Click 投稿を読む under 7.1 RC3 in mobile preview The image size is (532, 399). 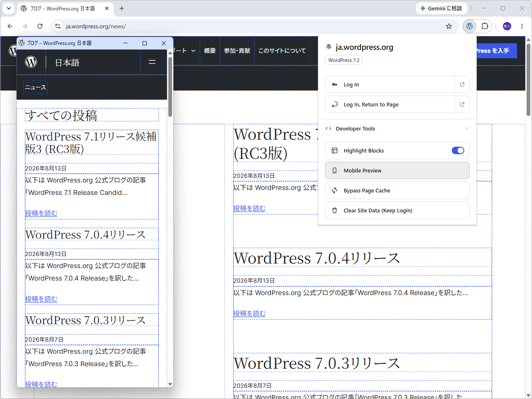41,213
